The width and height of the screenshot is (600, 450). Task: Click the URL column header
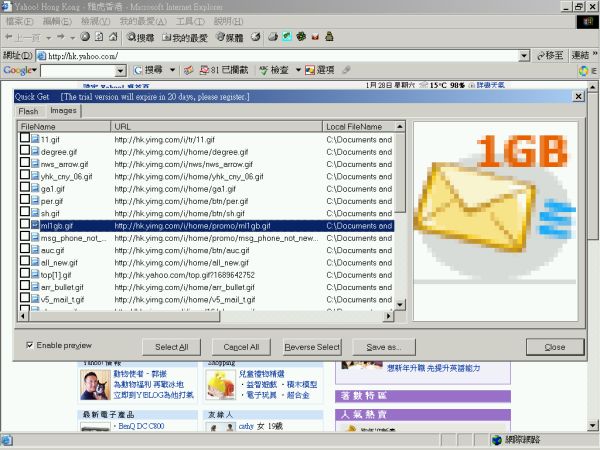217,127
